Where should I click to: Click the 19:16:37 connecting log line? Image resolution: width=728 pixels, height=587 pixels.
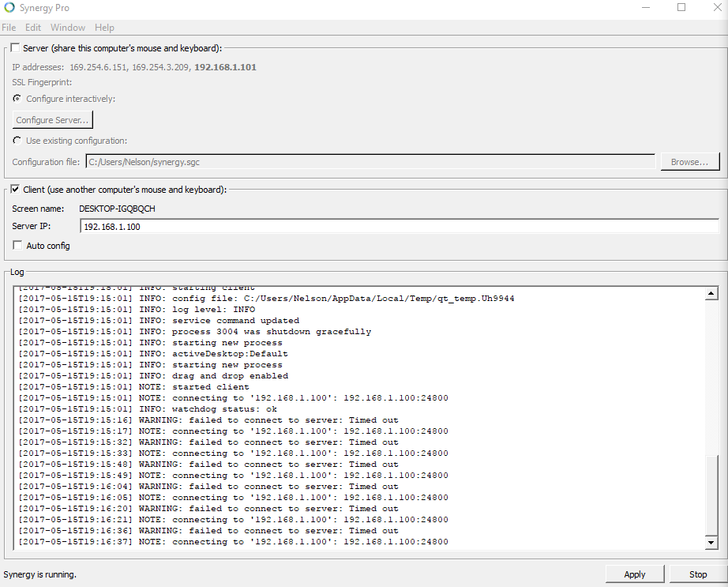tap(234, 541)
